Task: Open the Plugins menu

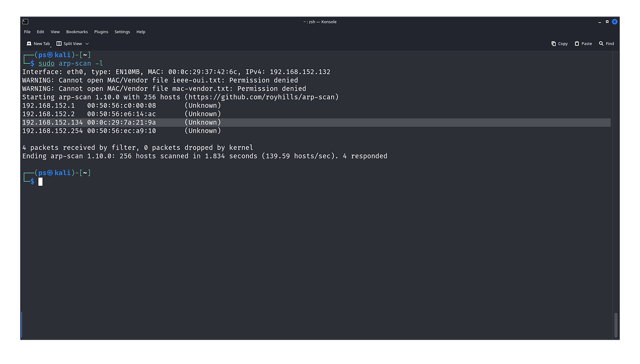Action: [101, 31]
